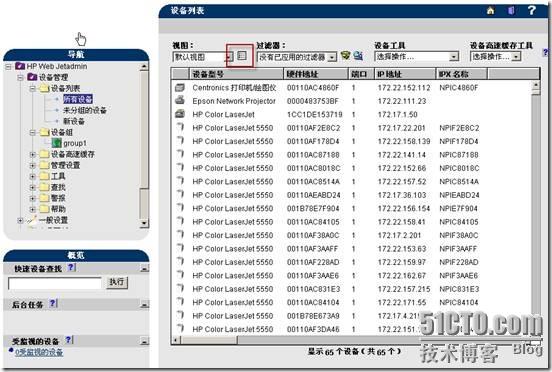Expand the 查找 tree node
The width and height of the screenshot is (552, 372).
pyautogui.click(x=32, y=187)
